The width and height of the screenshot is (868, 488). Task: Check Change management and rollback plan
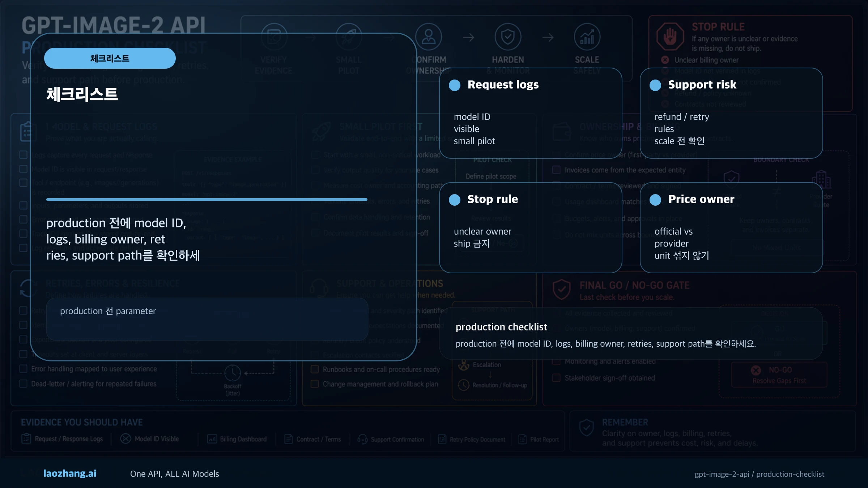click(x=315, y=384)
